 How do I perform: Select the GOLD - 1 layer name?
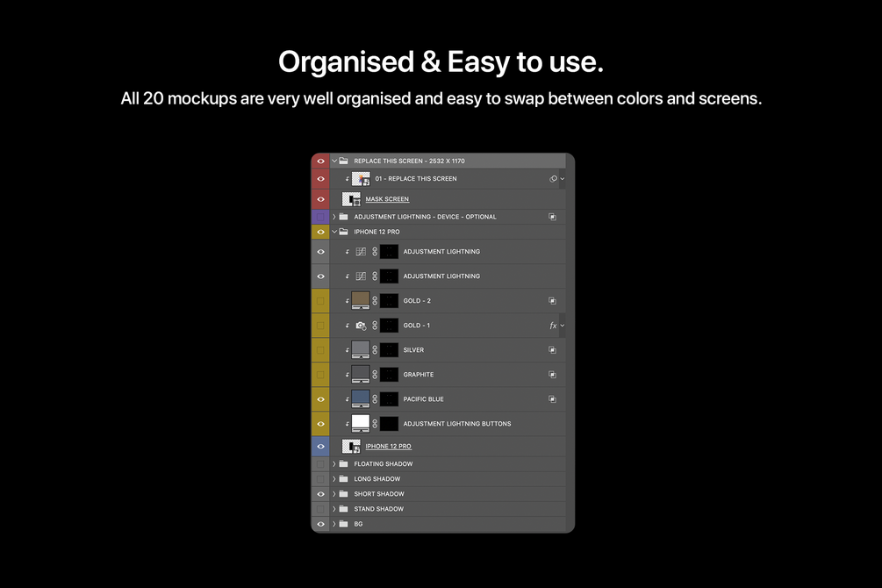point(417,326)
